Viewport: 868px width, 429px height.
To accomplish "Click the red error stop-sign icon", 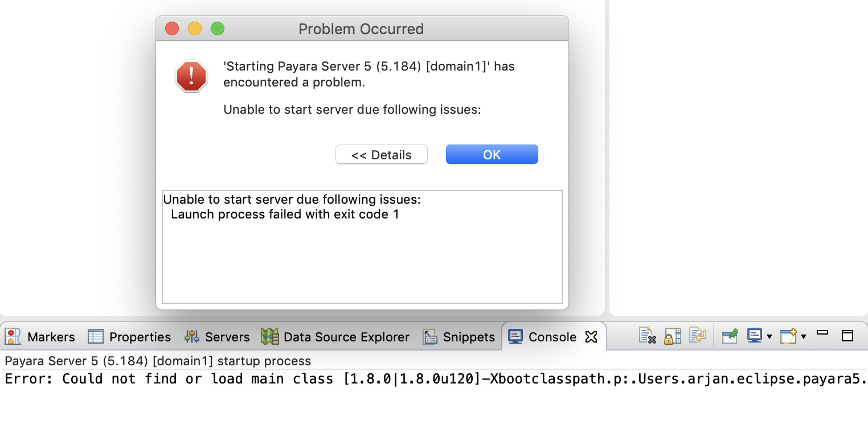I will [191, 76].
